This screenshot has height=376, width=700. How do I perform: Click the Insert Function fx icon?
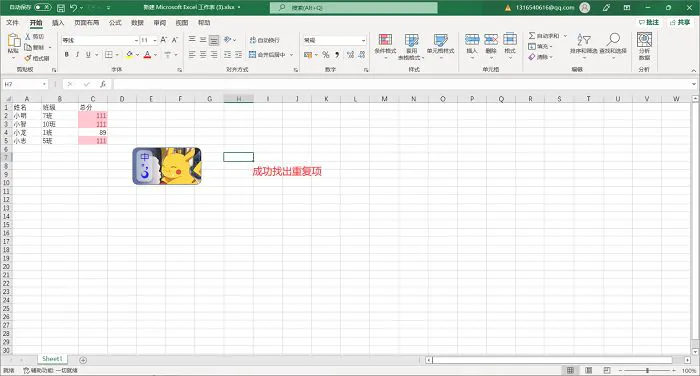[x=103, y=84]
